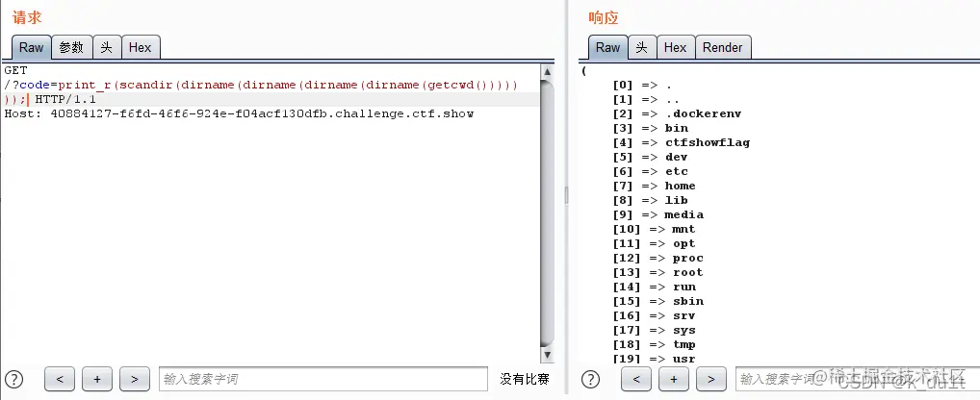The height and width of the screenshot is (400, 980).
Task: Click the bin entry in response
Action: tap(677, 128)
